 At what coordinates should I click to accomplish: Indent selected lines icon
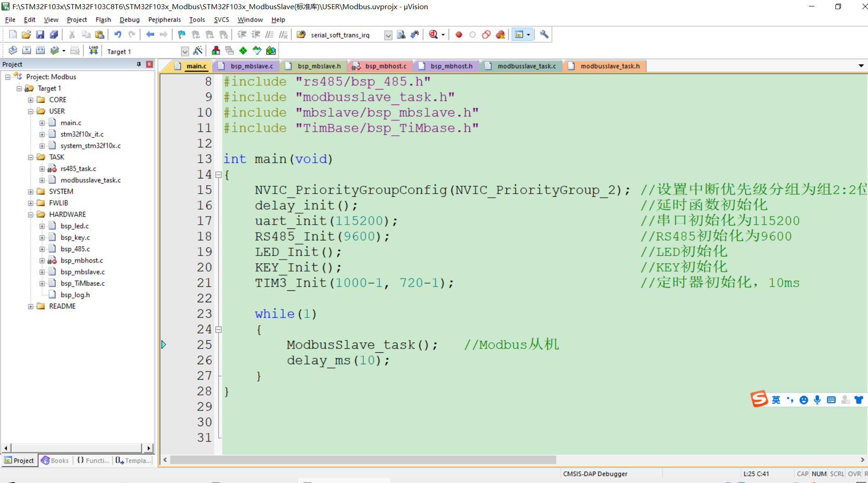click(242, 34)
